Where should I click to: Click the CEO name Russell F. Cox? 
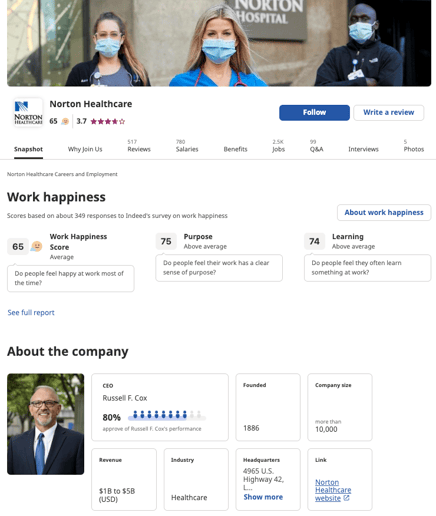pos(125,398)
